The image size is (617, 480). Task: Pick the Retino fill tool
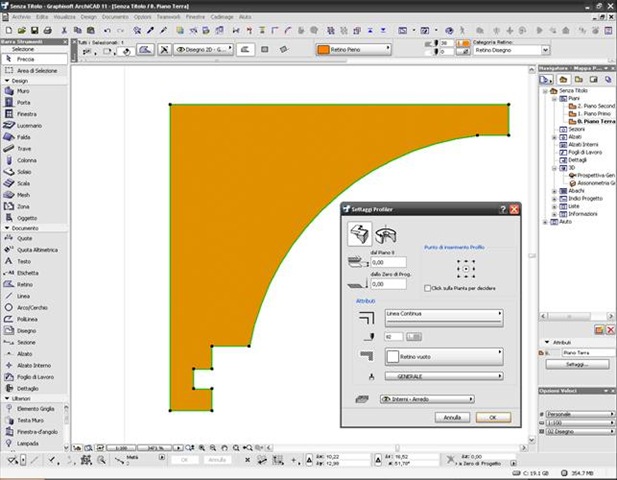(x=25, y=284)
